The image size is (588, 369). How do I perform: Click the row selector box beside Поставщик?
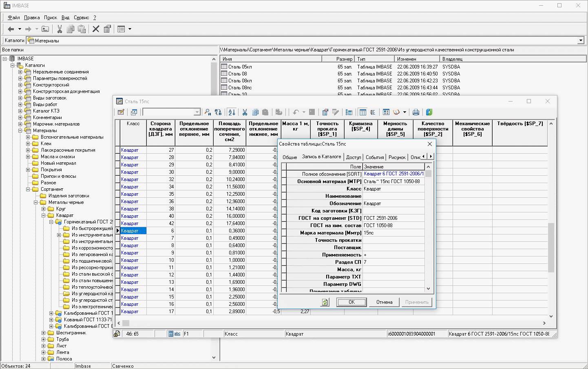click(x=284, y=247)
